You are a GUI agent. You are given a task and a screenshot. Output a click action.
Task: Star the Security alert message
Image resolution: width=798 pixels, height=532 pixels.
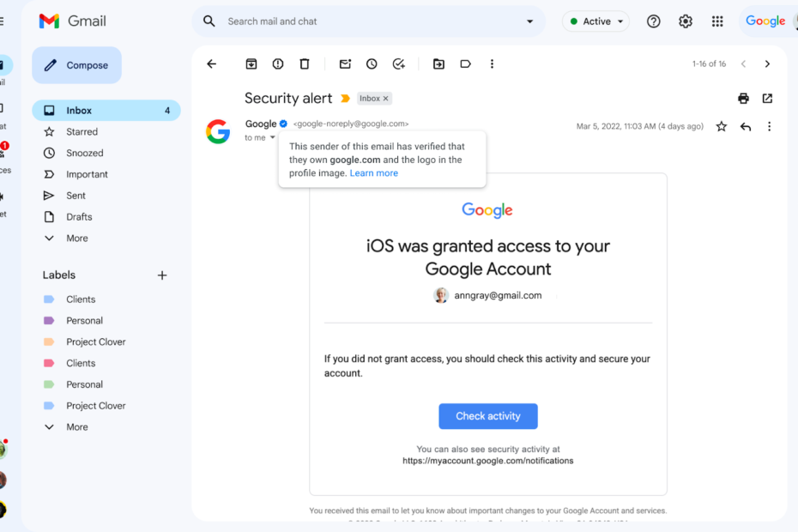coord(722,127)
